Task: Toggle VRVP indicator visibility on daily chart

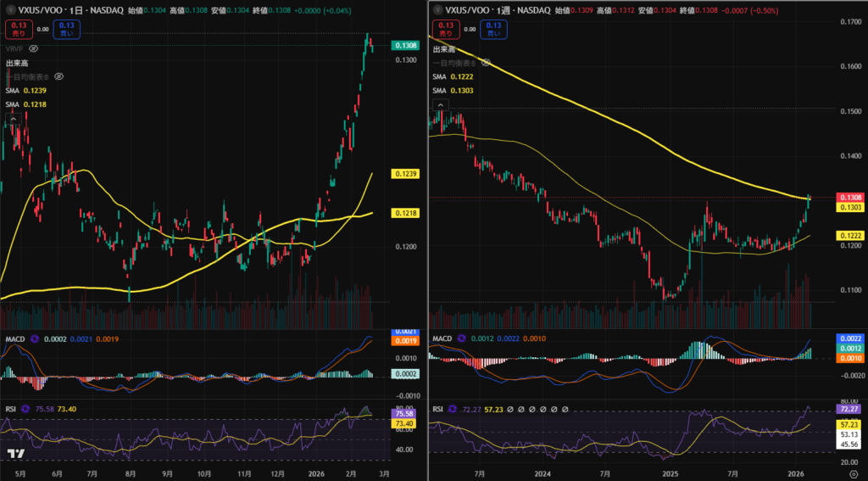Action: (x=33, y=49)
